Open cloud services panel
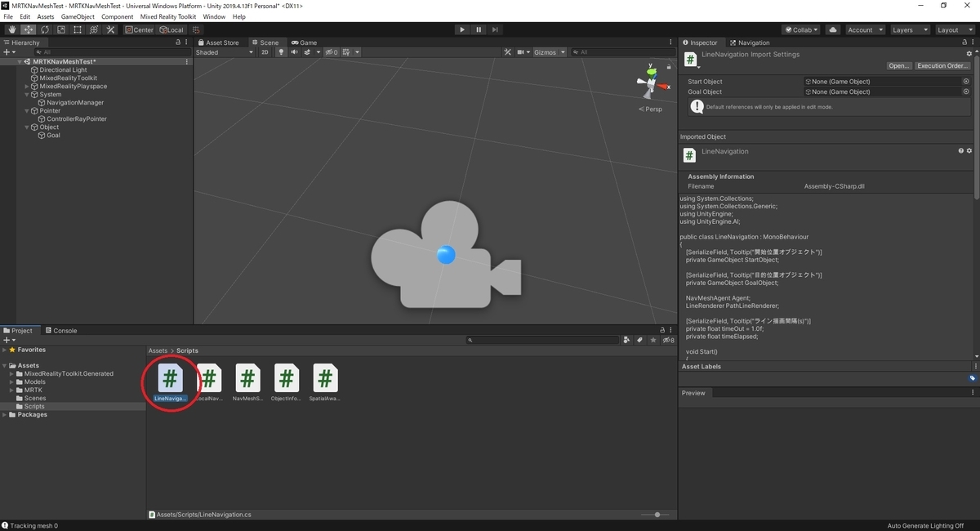The height and width of the screenshot is (531, 980). click(832, 29)
